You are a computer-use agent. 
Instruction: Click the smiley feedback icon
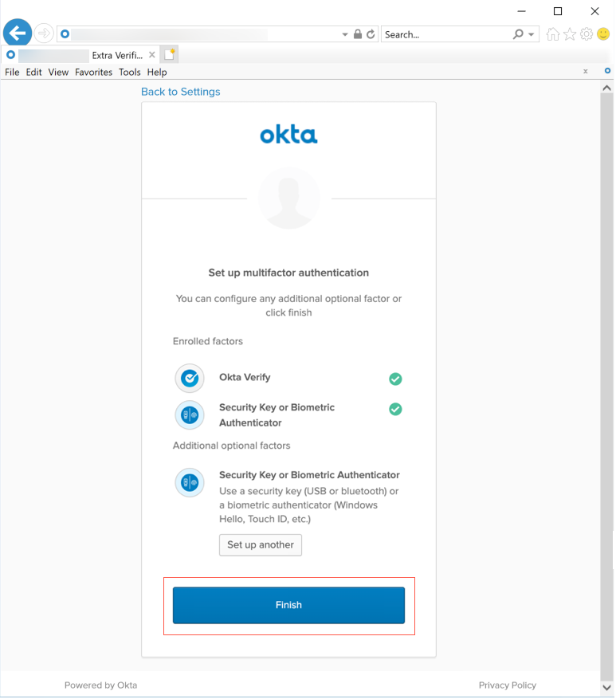[603, 34]
